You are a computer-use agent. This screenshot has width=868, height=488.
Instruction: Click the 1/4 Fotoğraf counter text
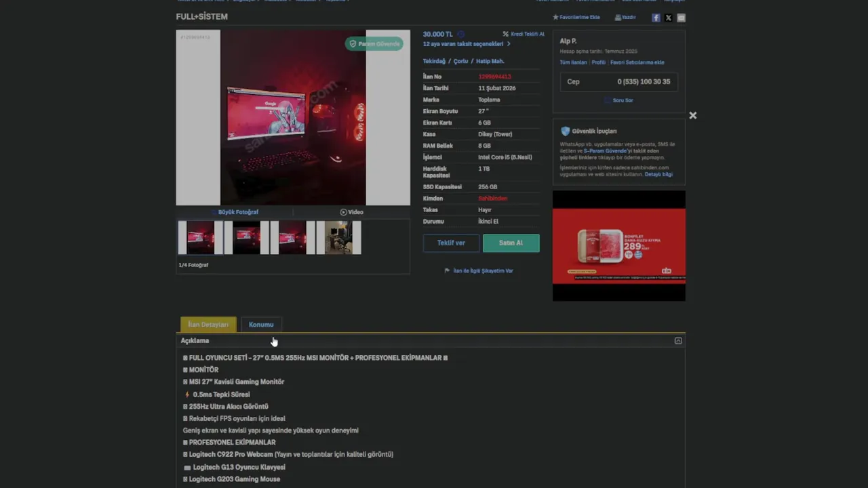(193, 265)
